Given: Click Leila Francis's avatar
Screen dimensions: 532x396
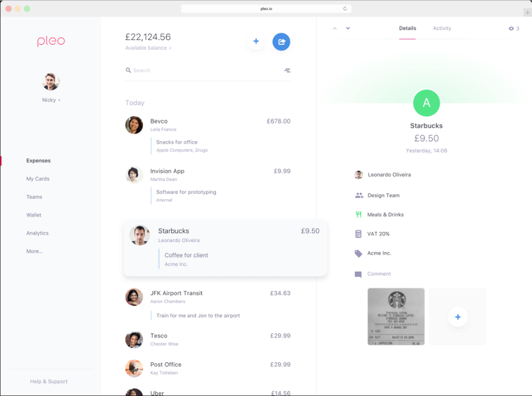Looking at the screenshot, I should [x=134, y=125].
